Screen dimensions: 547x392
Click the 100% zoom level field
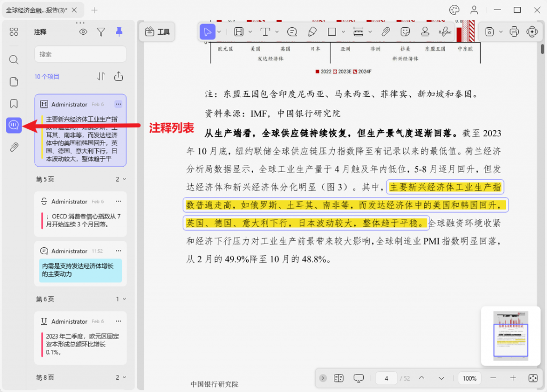(x=470, y=379)
